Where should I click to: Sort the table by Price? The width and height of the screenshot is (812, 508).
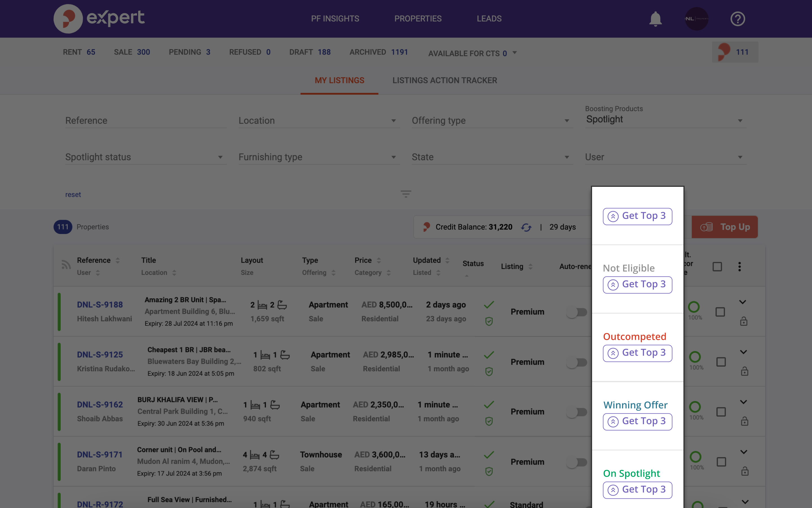coord(378,260)
